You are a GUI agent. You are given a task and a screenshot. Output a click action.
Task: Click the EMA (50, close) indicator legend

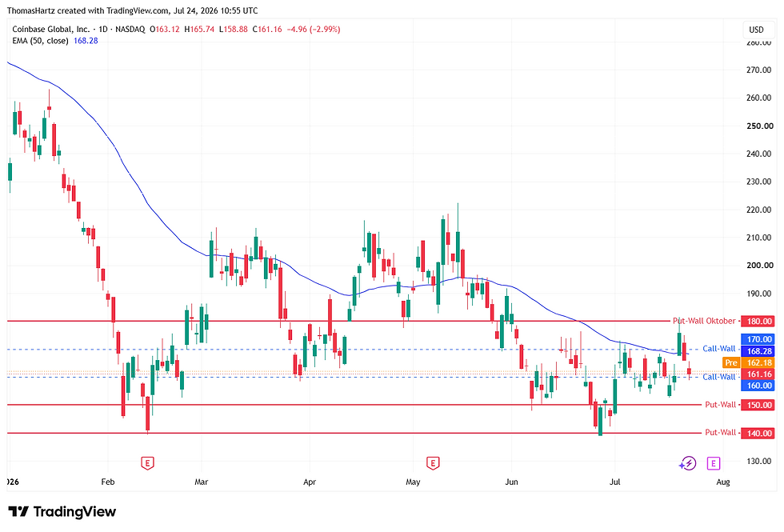click(40, 41)
